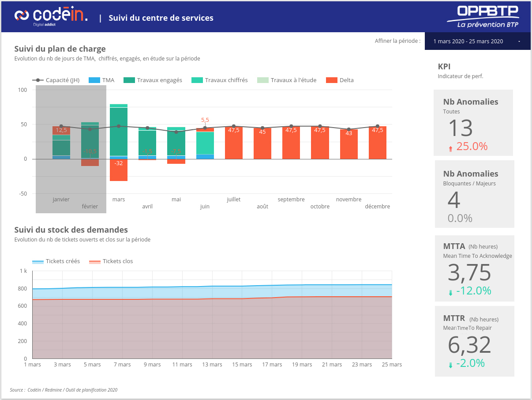Click the Nb Anomalies Toutes value 13
The image size is (532, 400).
point(461,128)
